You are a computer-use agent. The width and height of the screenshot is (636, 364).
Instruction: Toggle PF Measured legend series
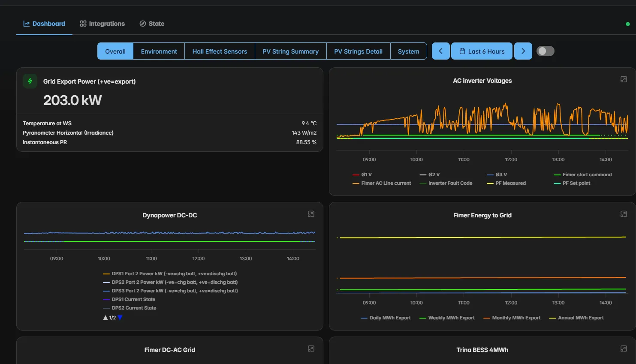[x=506, y=183]
